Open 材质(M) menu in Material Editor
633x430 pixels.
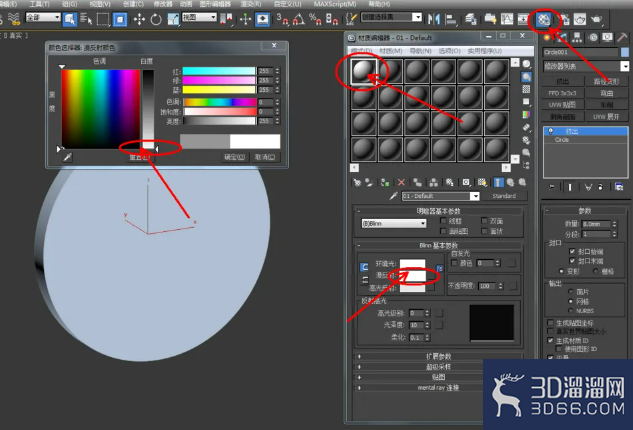point(391,51)
